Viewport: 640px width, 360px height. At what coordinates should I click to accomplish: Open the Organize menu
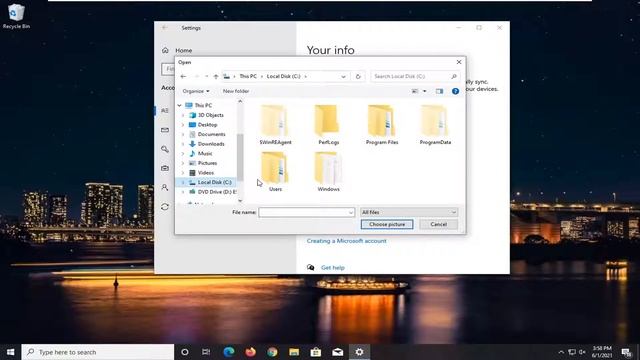pyautogui.click(x=196, y=91)
